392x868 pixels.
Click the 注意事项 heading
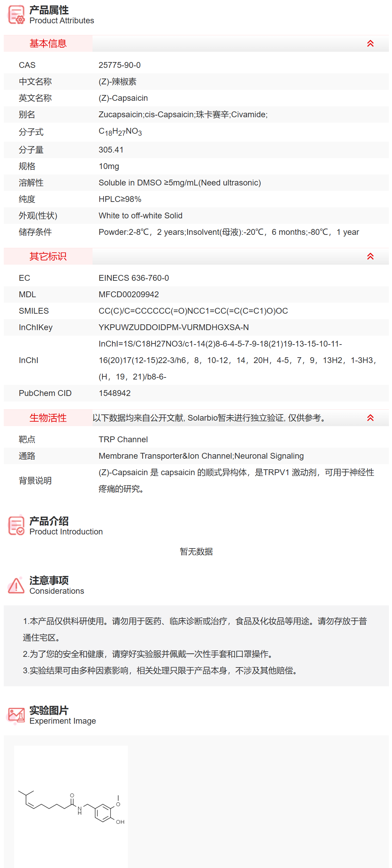coord(49,580)
